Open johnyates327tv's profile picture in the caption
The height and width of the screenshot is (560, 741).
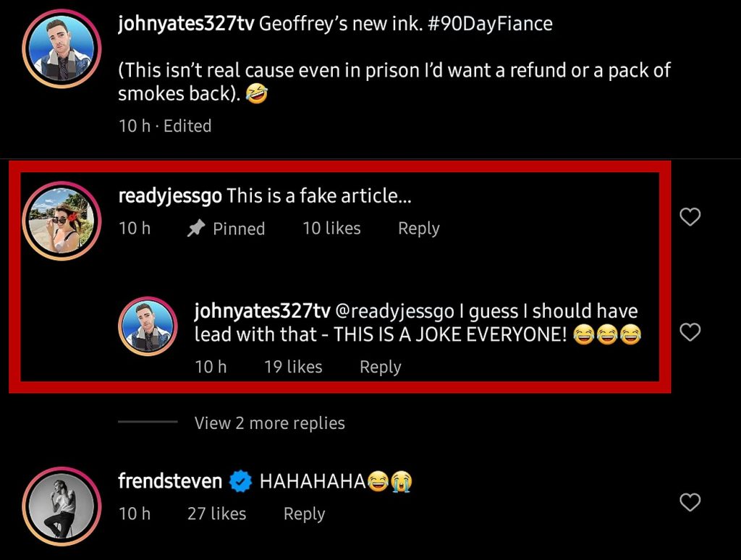62,48
